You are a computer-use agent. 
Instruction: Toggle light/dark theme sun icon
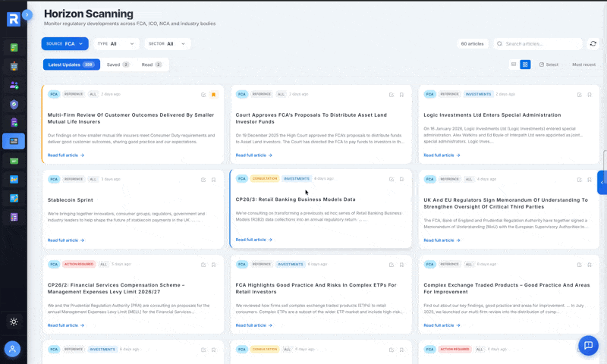(x=14, y=322)
